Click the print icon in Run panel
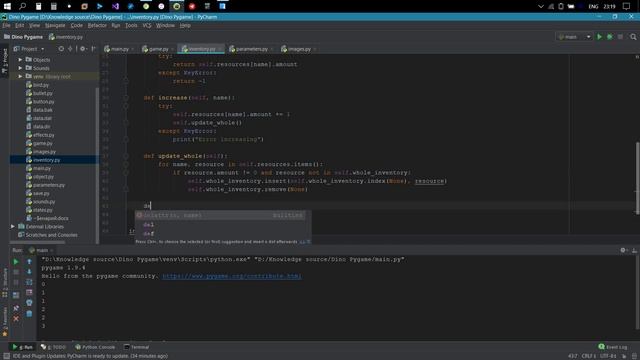This screenshot has height=360, width=640. [x=29, y=303]
